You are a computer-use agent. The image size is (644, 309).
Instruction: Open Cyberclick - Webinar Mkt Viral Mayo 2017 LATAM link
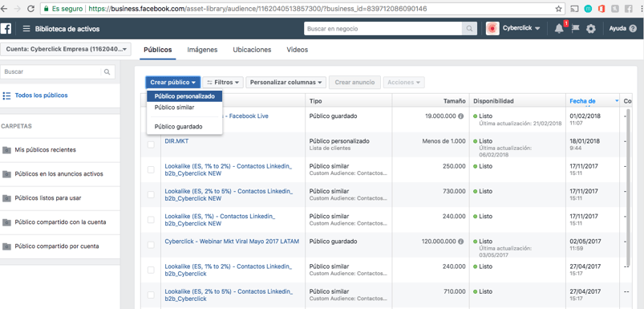point(232,242)
